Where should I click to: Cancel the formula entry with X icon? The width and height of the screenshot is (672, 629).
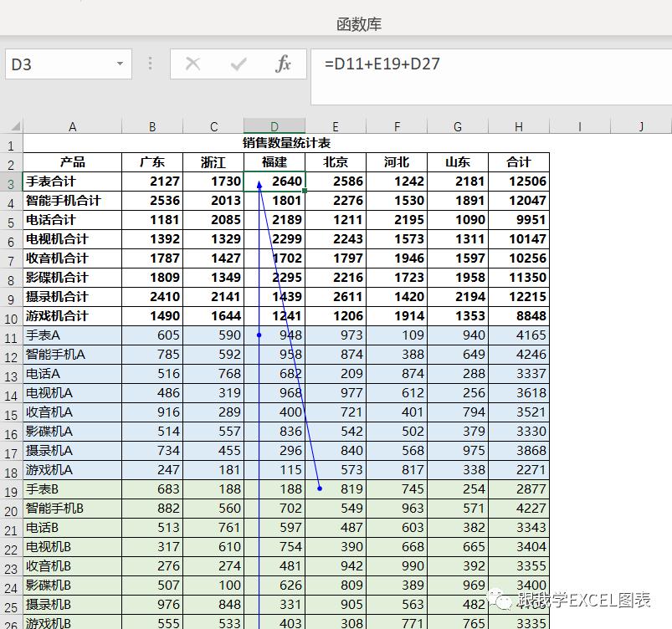[192, 64]
